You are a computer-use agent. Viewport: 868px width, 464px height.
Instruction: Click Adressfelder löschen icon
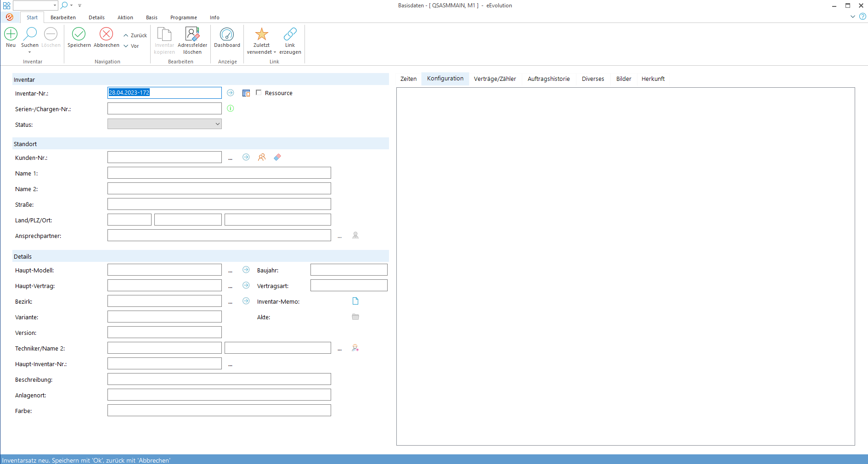pyautogui.click(x=192, y=34)
